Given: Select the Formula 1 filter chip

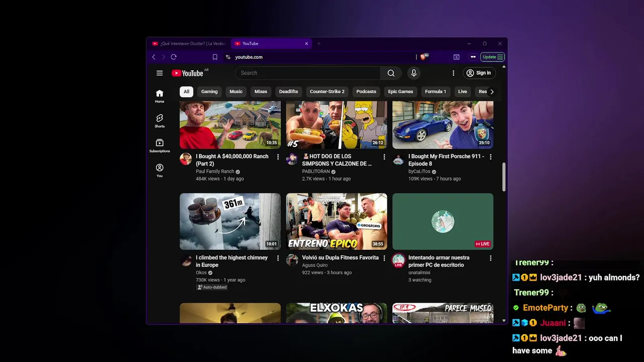Looking at the screenshot, I should click(435, 92).
